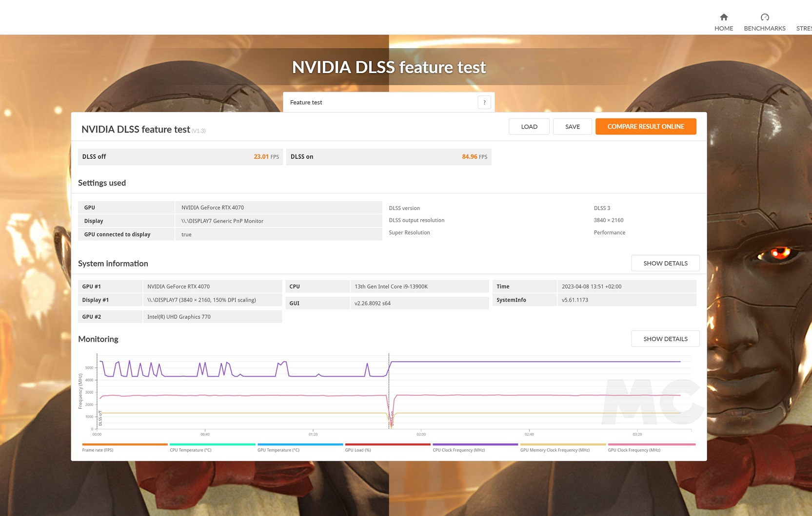Screen dimensions: 812x516
Task: Toggle GPU Temperature chart series
Action: click(x=278, y=450)
